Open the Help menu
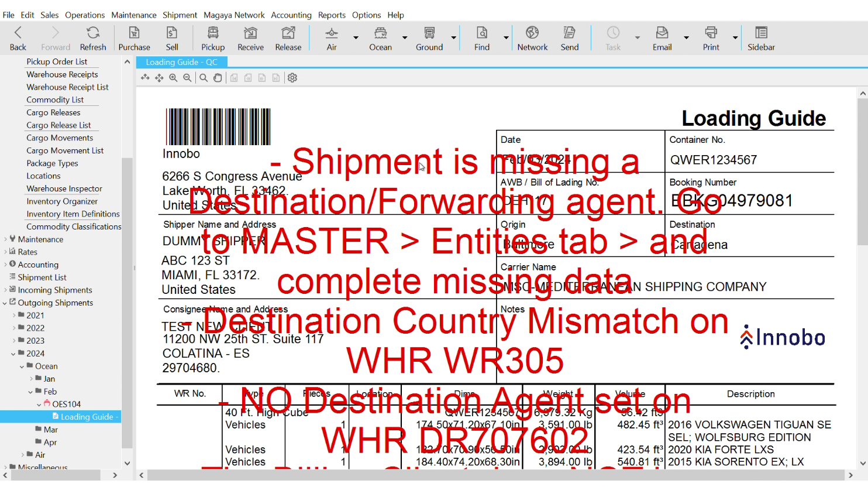Image resolution: width=868 pixels, height=487 pixels. 395,15
